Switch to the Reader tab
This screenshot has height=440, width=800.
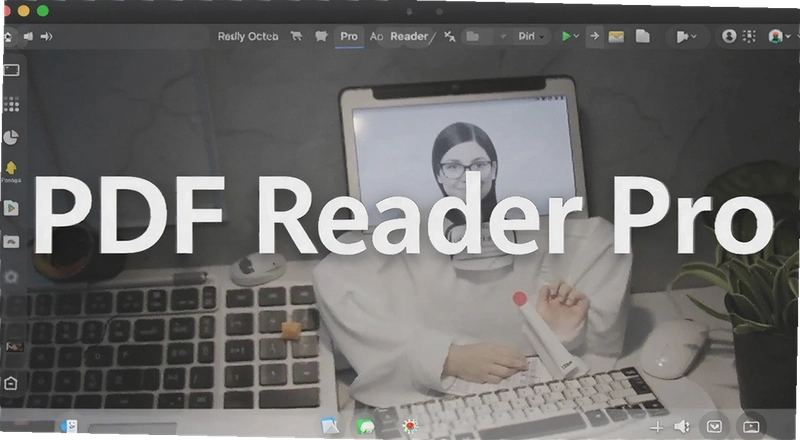(409, 36)
